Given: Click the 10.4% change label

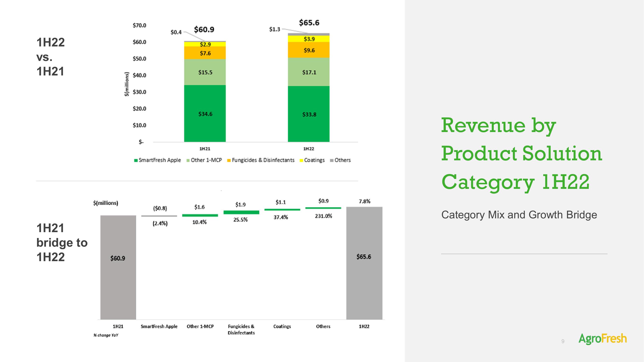Looking at the screenshot, I should click(200, 222).
